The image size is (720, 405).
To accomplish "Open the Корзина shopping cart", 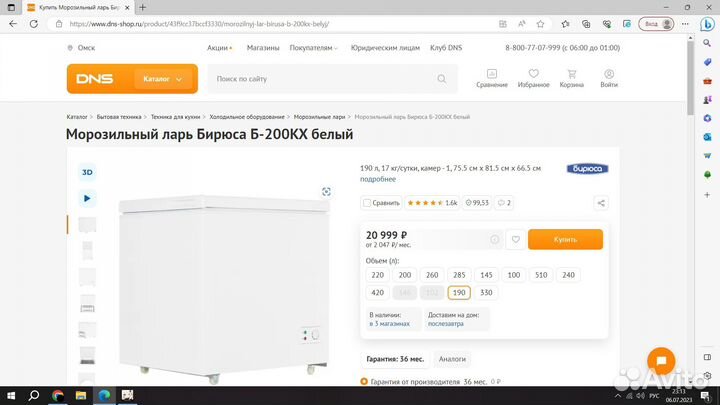I will click(x=572, y=79).
